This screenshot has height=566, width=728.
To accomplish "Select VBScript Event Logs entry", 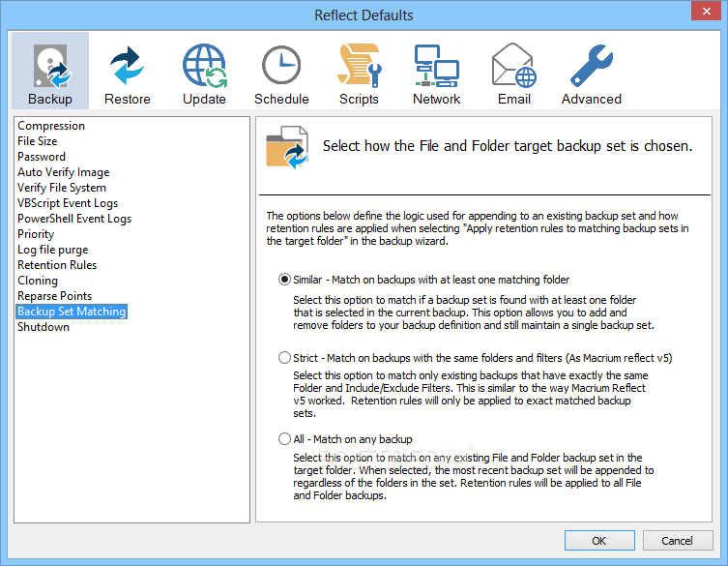I will pos(68,203).
